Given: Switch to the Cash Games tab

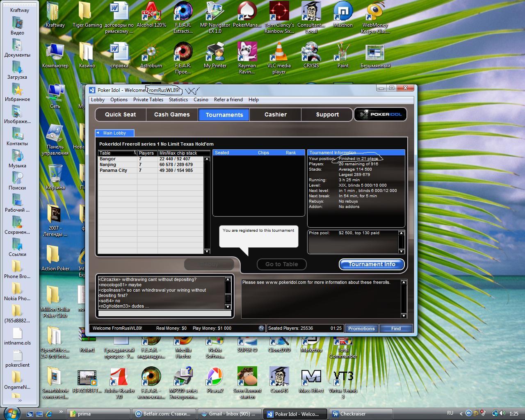Looking at the screenshot, I should [x=172, y=114].
